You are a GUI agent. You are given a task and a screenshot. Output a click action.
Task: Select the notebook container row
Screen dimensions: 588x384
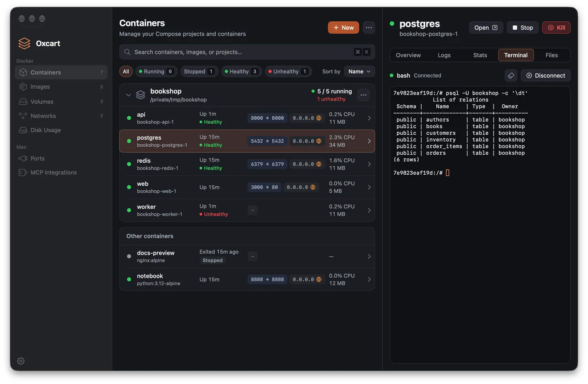point(247,279)
